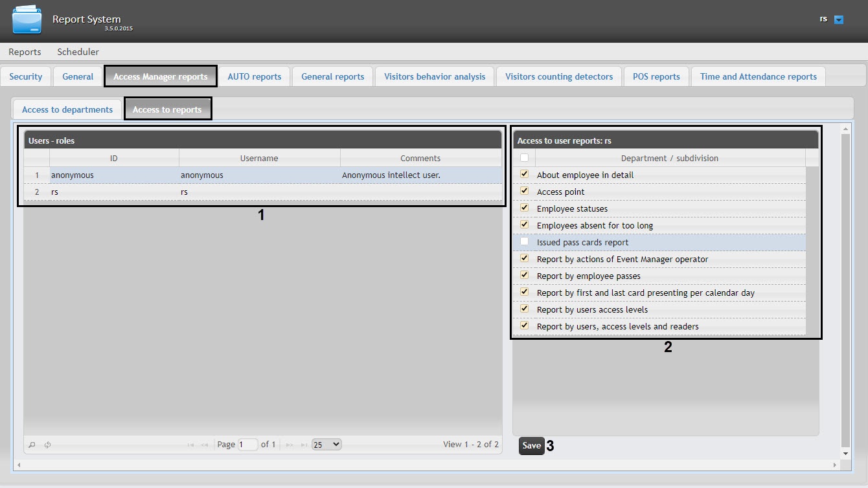The width and height of the screenshot is (868, 488).
Task: Switch to Visitors counting detectors tab
Action: (x=559, y=76)
